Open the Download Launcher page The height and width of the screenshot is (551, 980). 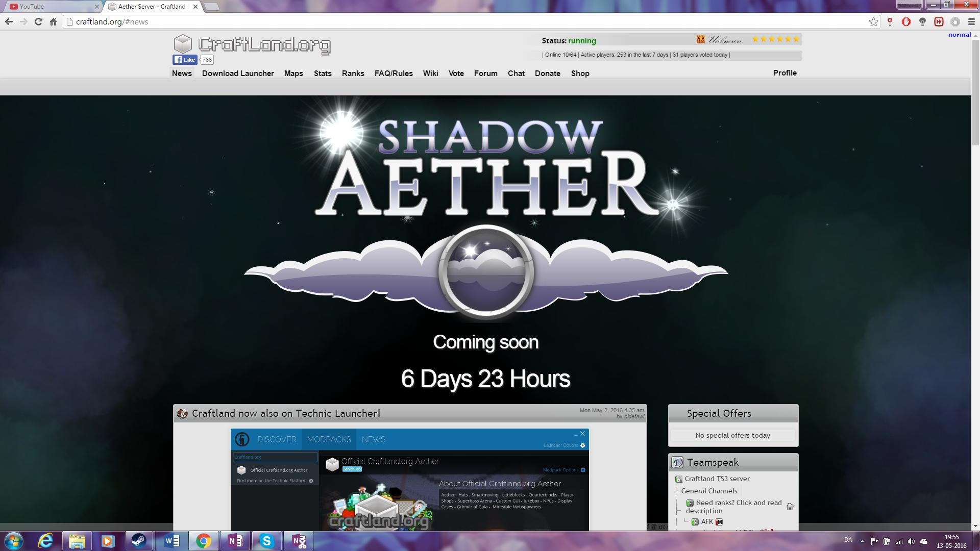tap(238, 73)
